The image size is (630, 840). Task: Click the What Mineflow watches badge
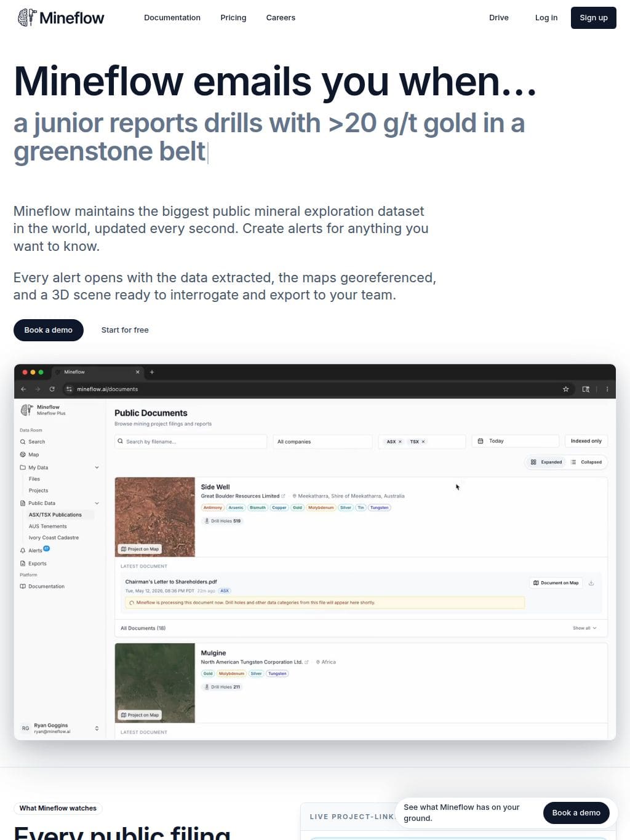pos(58,808)
